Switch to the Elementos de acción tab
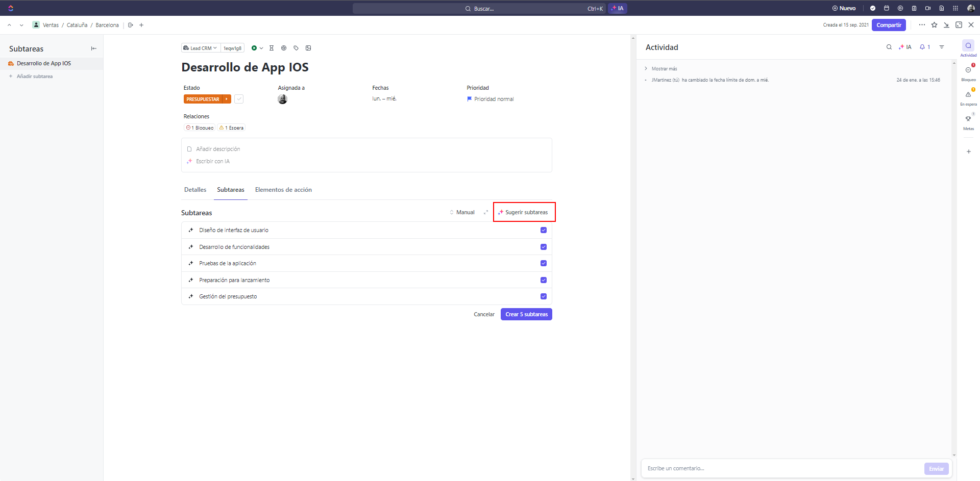The height and width of the screenshot is (481, 980). pos(283,190)
